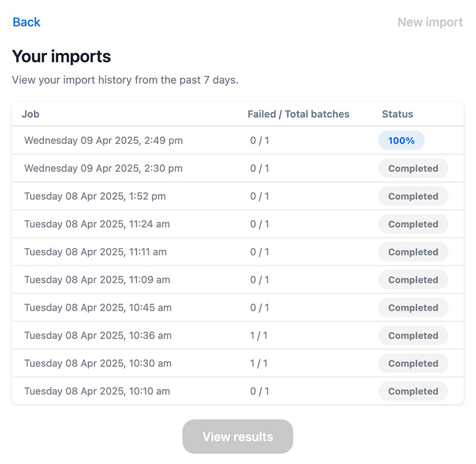476x464 pixels.
Task: Select the Tuesday 08 Apr 10:45 am job
Action: click(x=98, y=308)
